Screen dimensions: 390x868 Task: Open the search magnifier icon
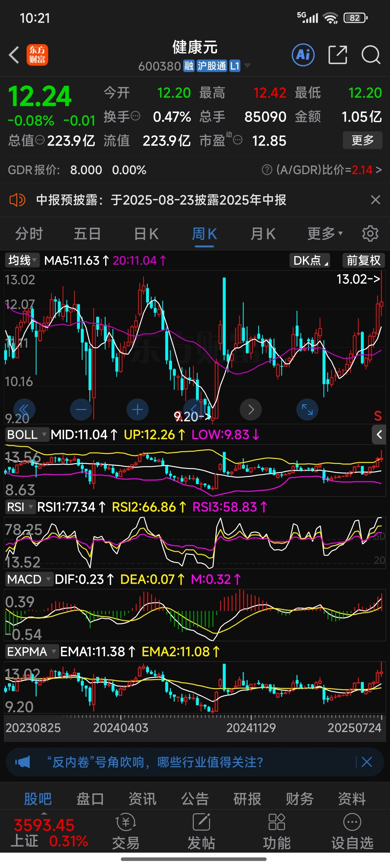pos(371,55)
